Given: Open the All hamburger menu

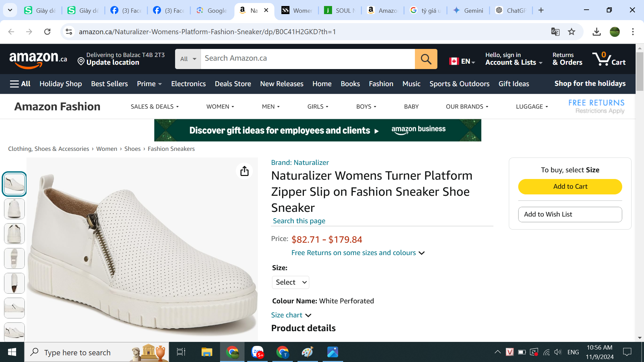Looking at the screenshot, I should 20,84.
